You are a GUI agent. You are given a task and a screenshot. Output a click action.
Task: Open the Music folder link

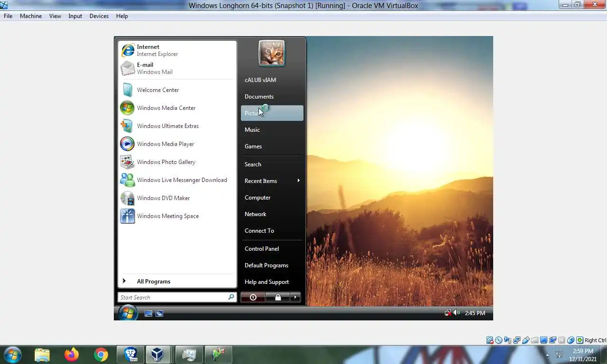pyautogui.click(x=272, y=130)
